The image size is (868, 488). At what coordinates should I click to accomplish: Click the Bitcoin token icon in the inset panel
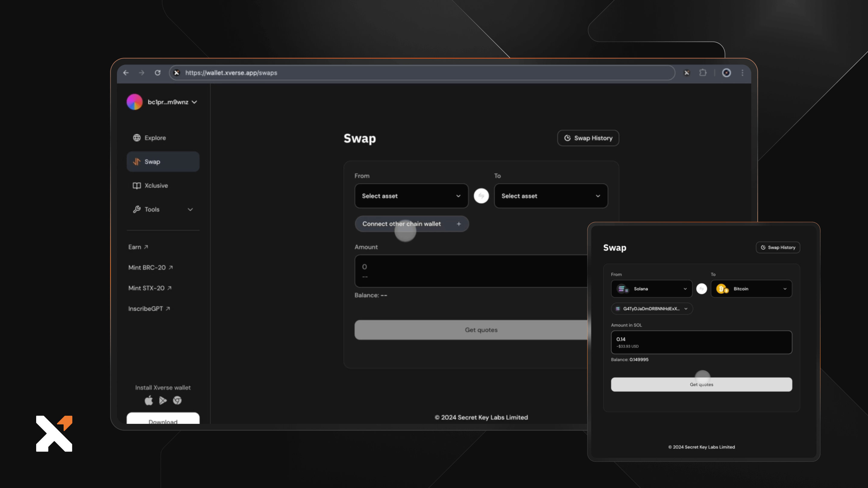click(722, 289)
